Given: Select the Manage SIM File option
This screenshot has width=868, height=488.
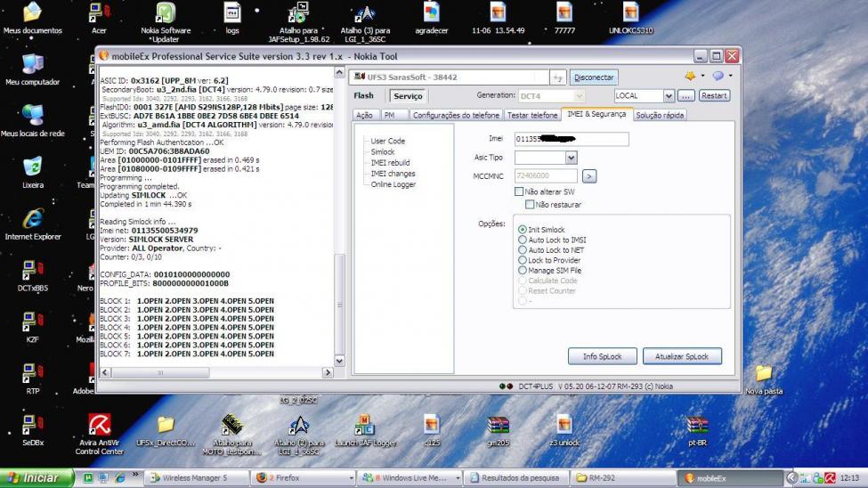Looking at the screenshot, I should tap(522, 271).
